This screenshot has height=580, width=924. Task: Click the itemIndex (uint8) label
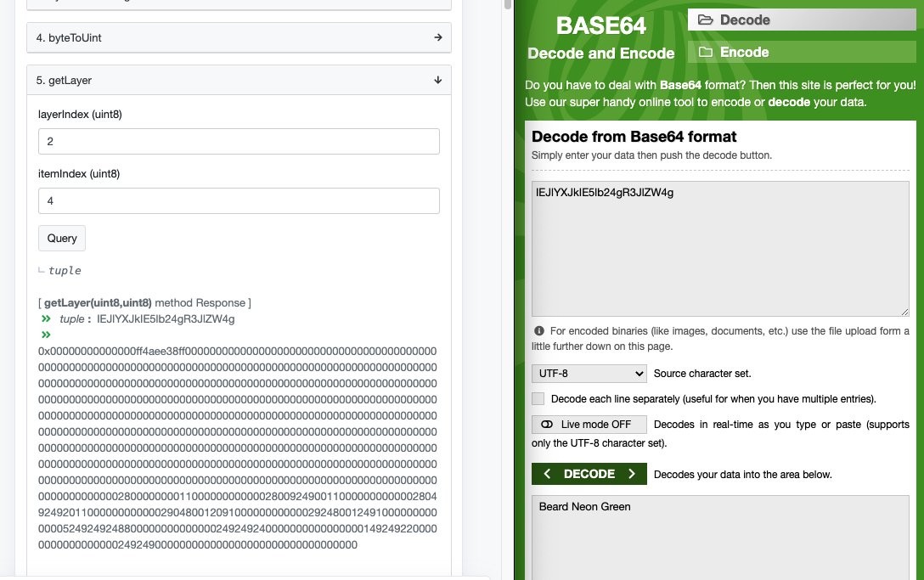[x=79, y=174]
